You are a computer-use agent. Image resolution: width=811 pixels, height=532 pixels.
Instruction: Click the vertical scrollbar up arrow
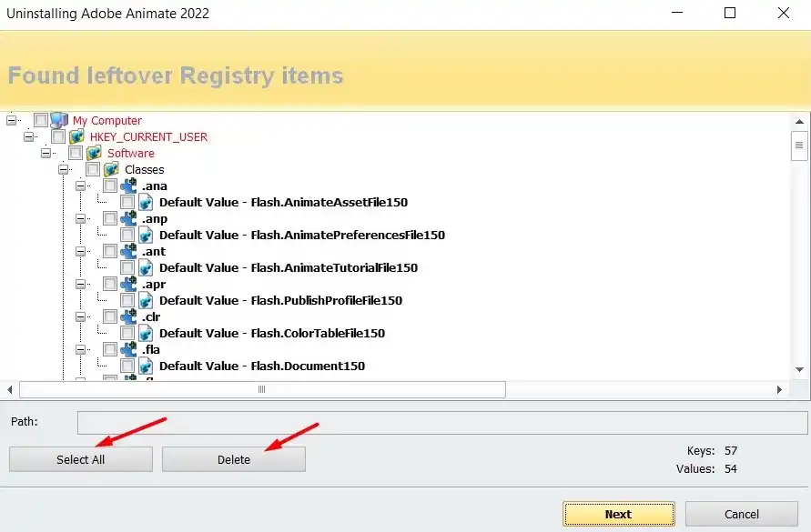799,122
